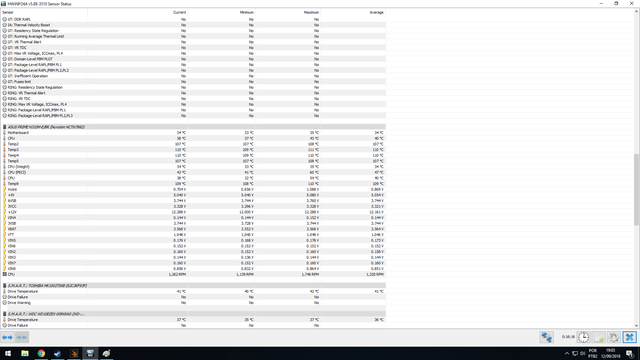Click the scrollbar down arrow
Viewport: 640px width, 360px height.
click(x=636, y=325)
